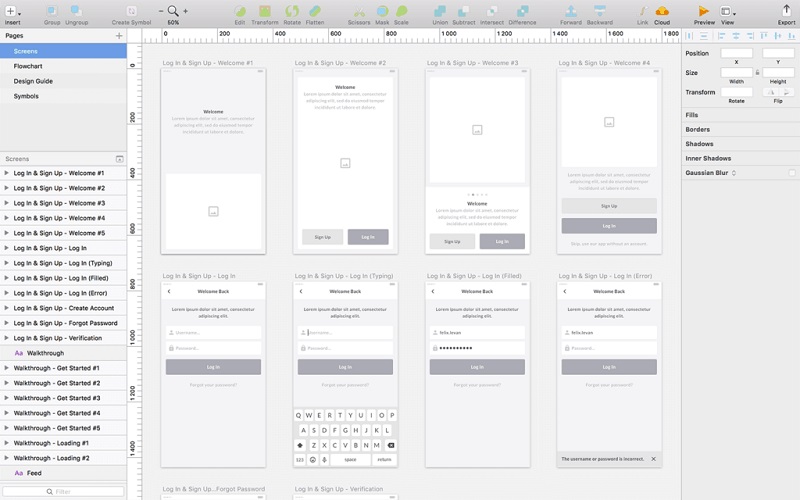Viewport: 800px width, 500px height.
Task: Expand the Log In & Sign Up - Welcome #1 artboard
Action: point(7,173)
